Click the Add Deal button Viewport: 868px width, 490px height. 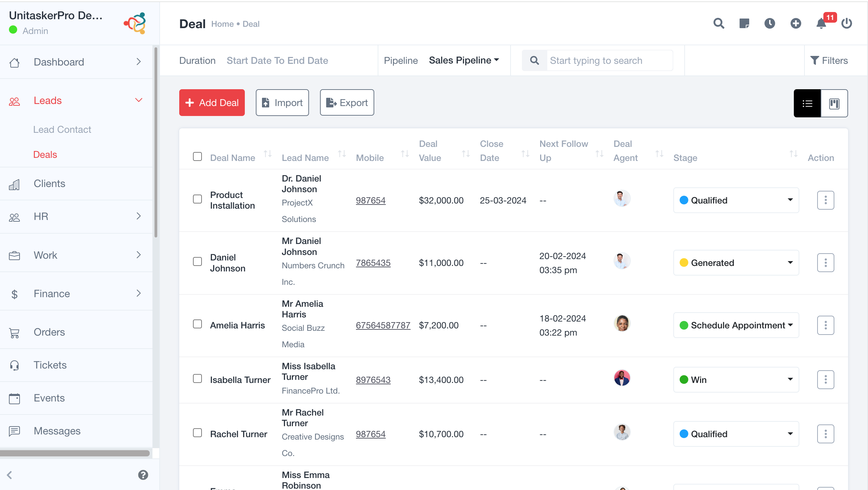[x=212, y=103]
